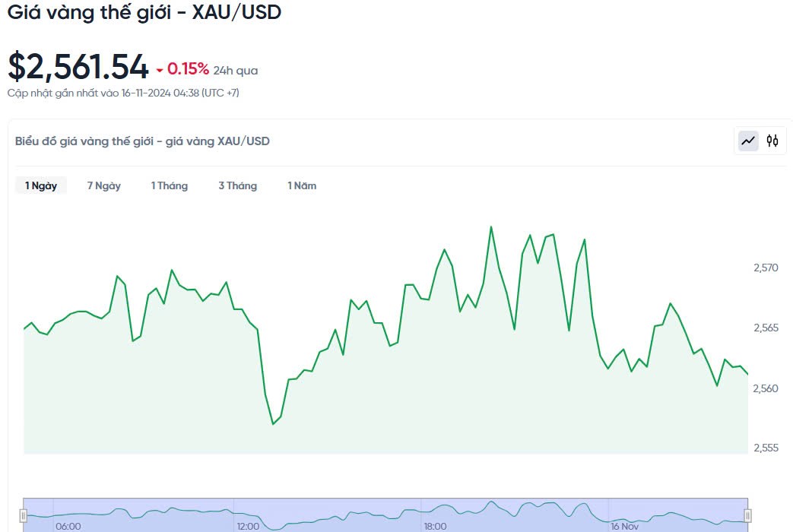Click the $2,561.54 current gold price
Viewport: 793px width, 532px height.
(x=78, y=67)
